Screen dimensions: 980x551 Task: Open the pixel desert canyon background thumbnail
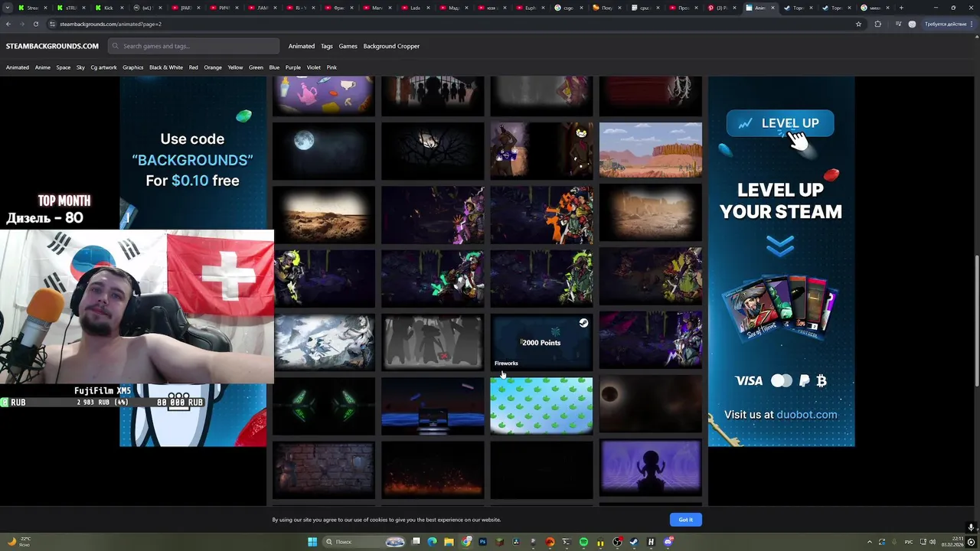point(650,151)
